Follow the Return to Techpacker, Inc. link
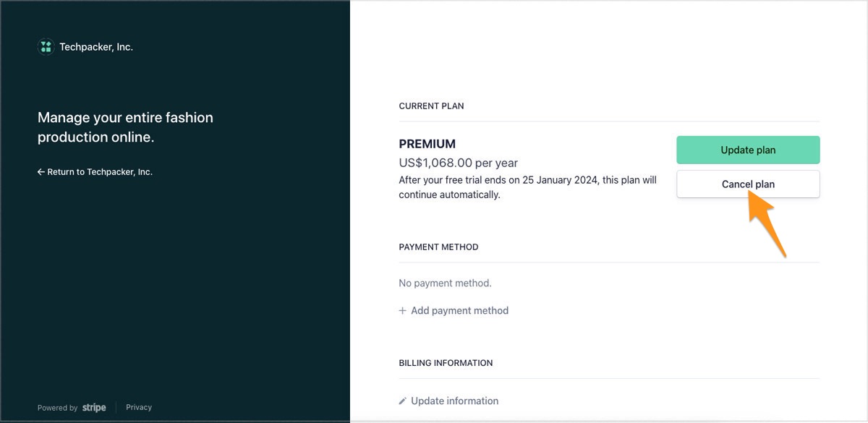The height and width of the screenshot is (423, 868). [100, 172]
